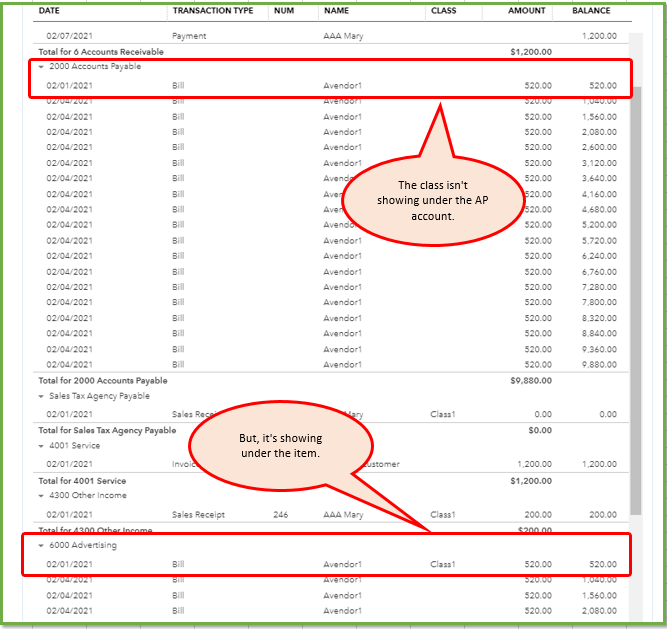This screenshot has width=667, height=629.
Task: Collapse the 6000 Advertising section
Action: pyautogui.click(x=41, y=546)
